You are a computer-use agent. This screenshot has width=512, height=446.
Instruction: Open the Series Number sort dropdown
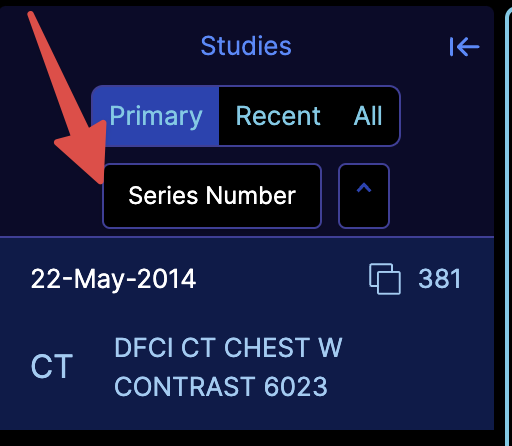(x=212, y=196)
